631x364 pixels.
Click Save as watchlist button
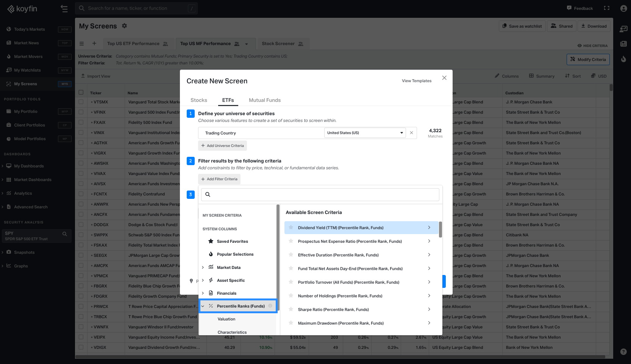pos(522,26)
